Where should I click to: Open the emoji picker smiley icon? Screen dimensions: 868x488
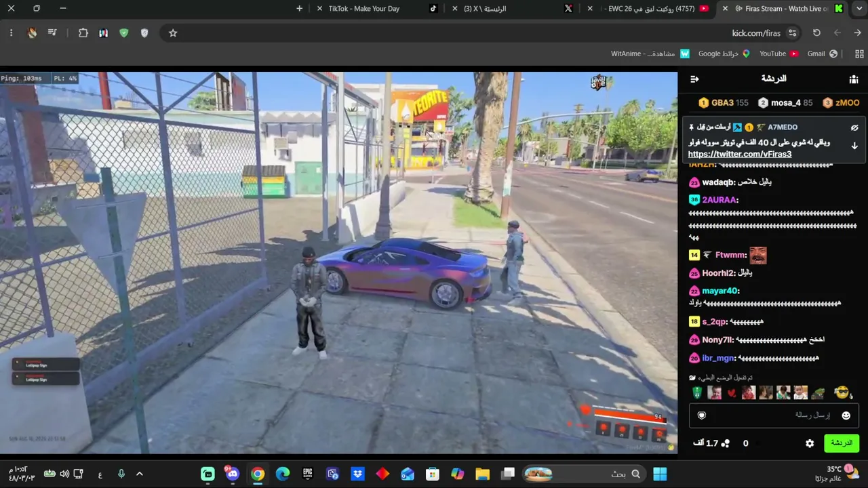coord(846,415)
